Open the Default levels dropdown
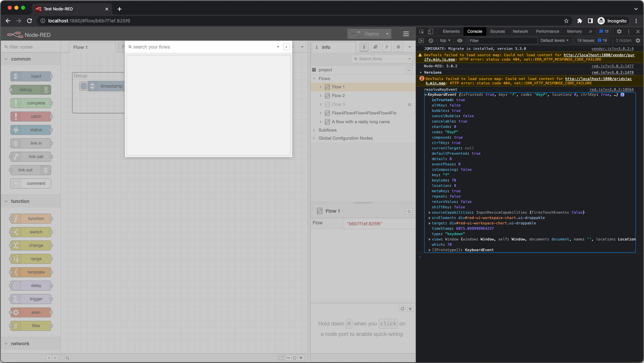The image size is (644, 363). tap(554, 40)
